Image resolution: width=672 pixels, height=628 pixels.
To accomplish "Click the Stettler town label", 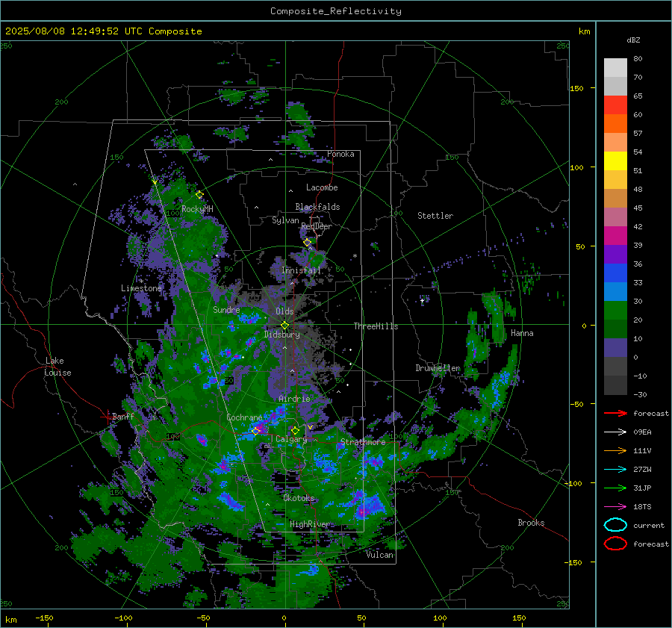I will click(435, 216).
